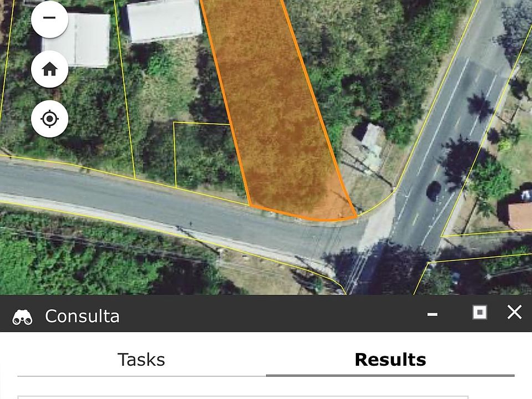Return map to default home extent
Viewport: 532px width, 399px height.
(49, 69)
